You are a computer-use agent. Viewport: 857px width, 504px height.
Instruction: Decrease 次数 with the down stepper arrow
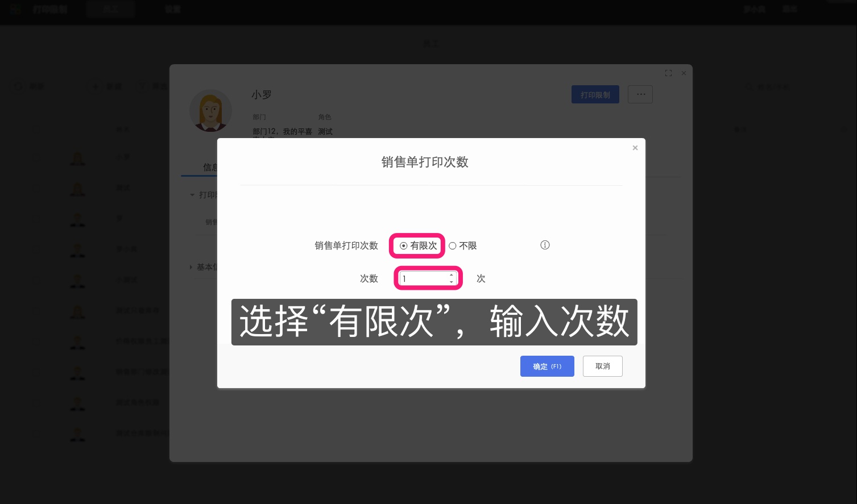coord(452,282)
